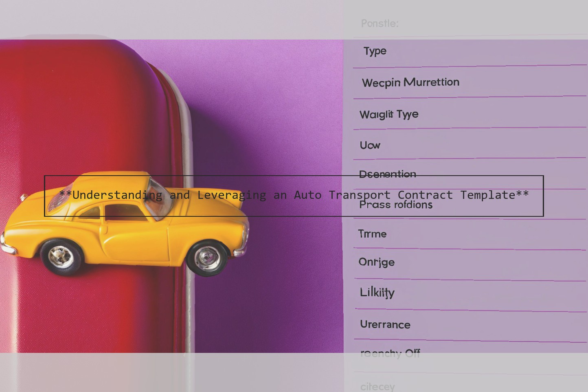Click the title text 'Understanding and Leveraging an Auto Transport Contract Template'
The height and width of the screenshot is (392, 588).
click(294, 195)
